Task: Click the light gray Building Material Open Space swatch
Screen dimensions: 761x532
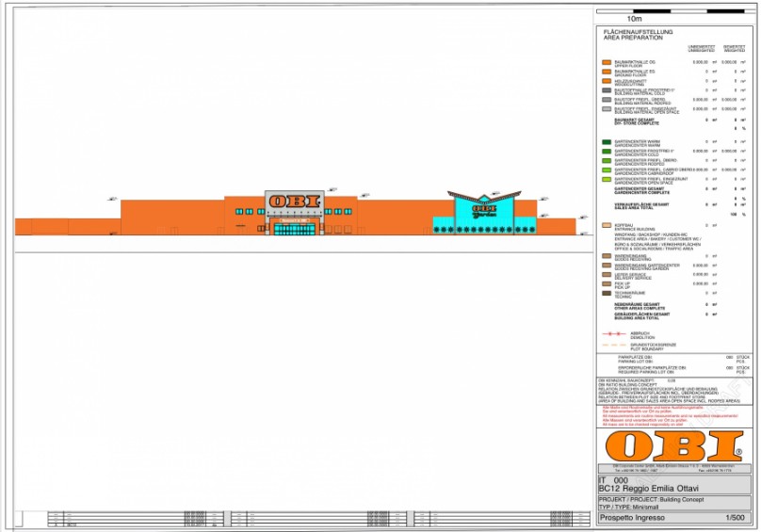Action: tap(607, 109)
